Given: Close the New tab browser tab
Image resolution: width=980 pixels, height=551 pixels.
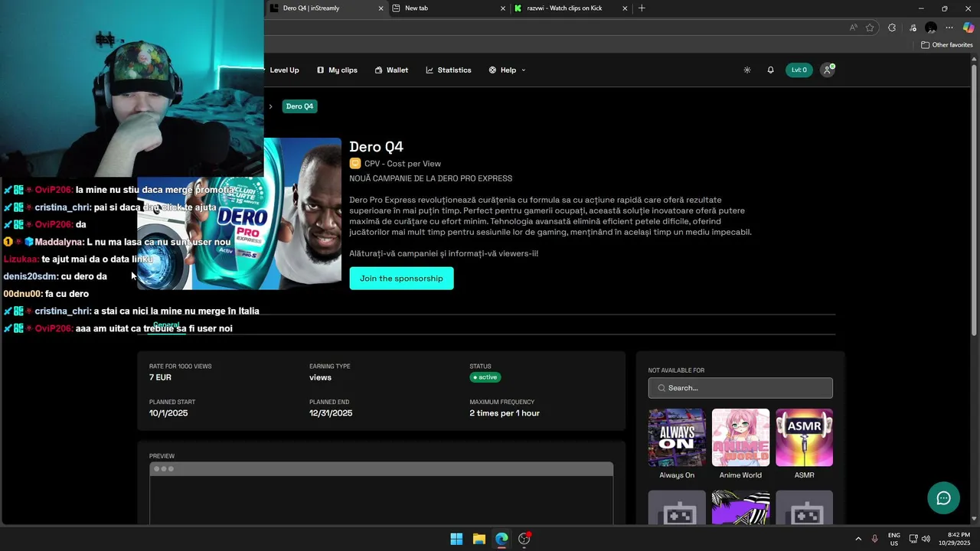Looking at the screenshot, I should (503, 8).
